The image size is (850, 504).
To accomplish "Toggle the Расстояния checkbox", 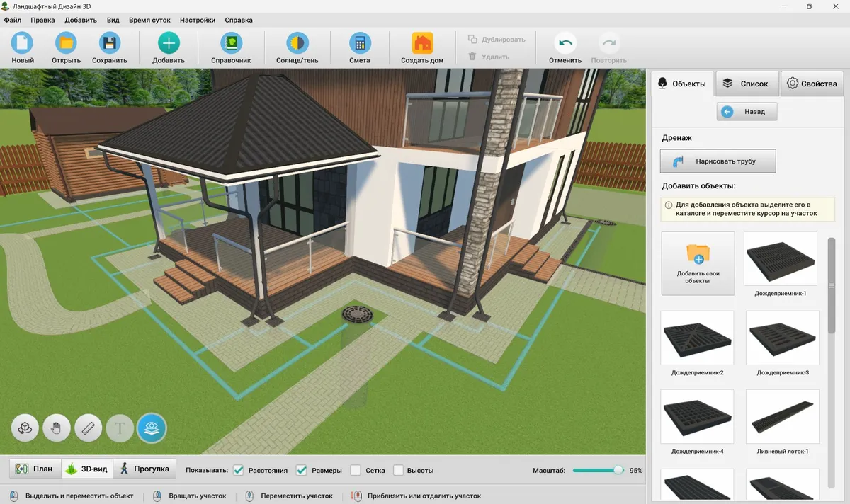I will pos(238,470).
